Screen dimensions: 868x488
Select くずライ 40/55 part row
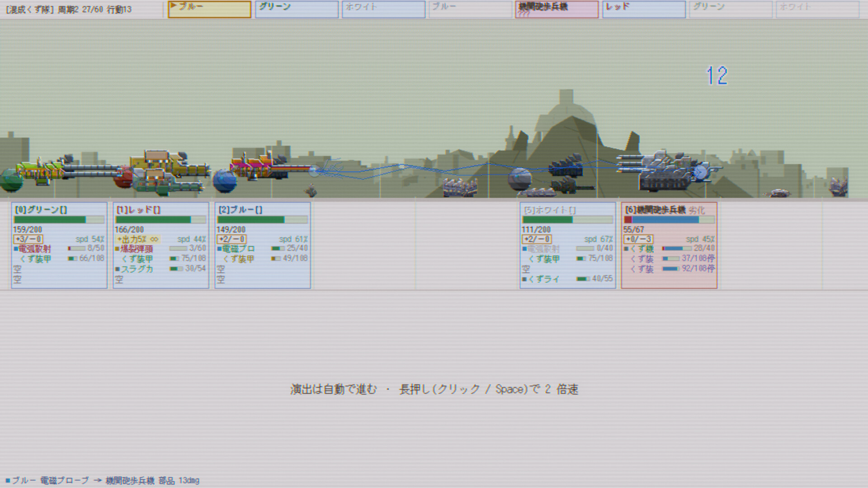pyautogui.click(x=568, y=279)
